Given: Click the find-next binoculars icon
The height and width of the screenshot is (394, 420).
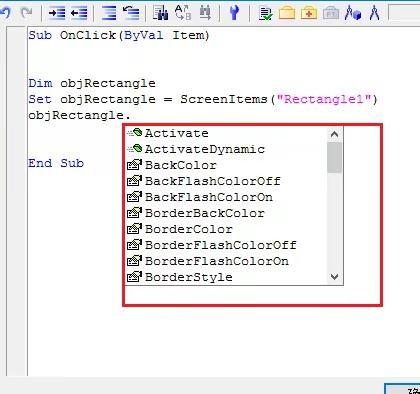Looking at the screenshot, I should point(205,13).
